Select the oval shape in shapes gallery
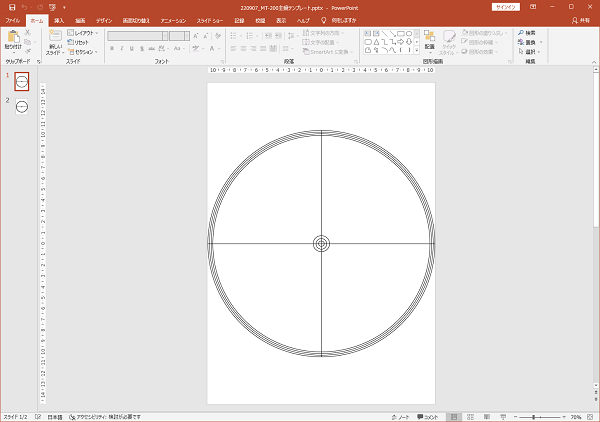The width and height of the screenshot is (600, 422). 409,34
